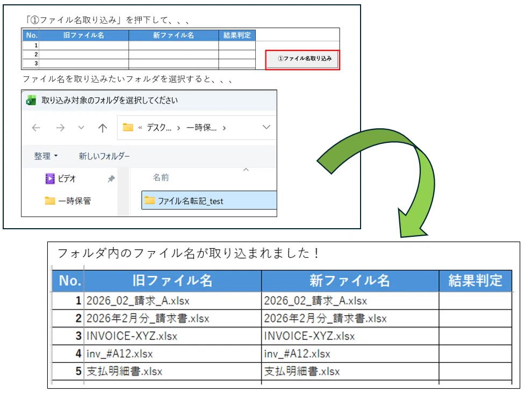Click the ①ファイル名取り込み button

click(x=303, y=60)
